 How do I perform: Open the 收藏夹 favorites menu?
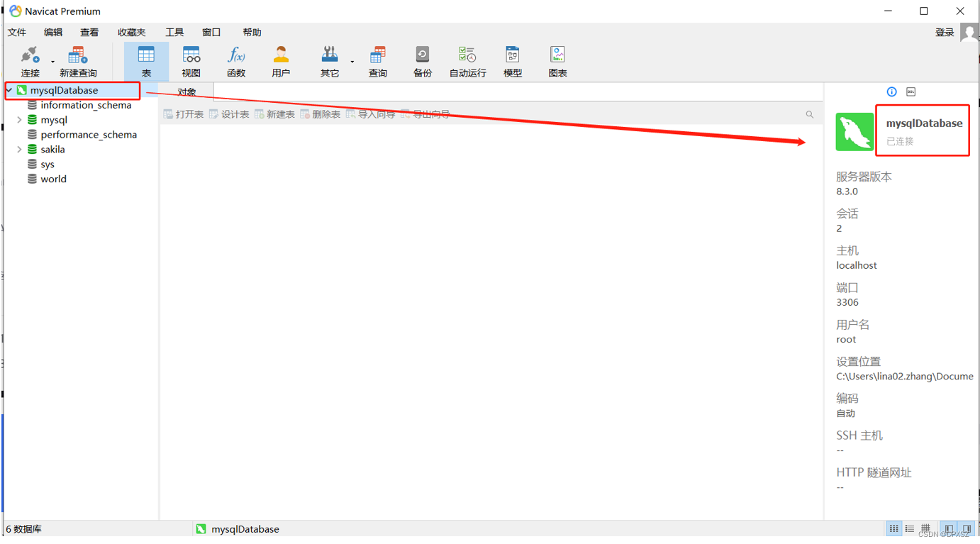(x=132, y=33)
